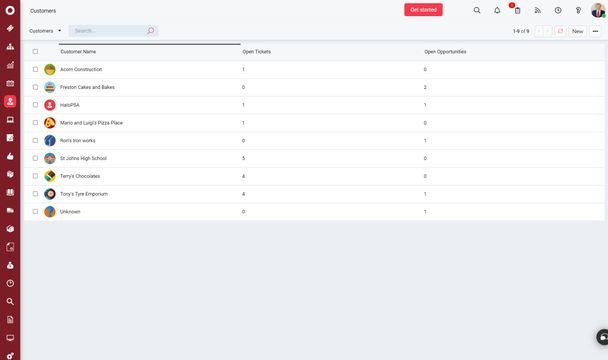The image size is (608, 360).
Task: Tick the checkbox for Freston Cakes and Bakes
Action: click(35, 87)
